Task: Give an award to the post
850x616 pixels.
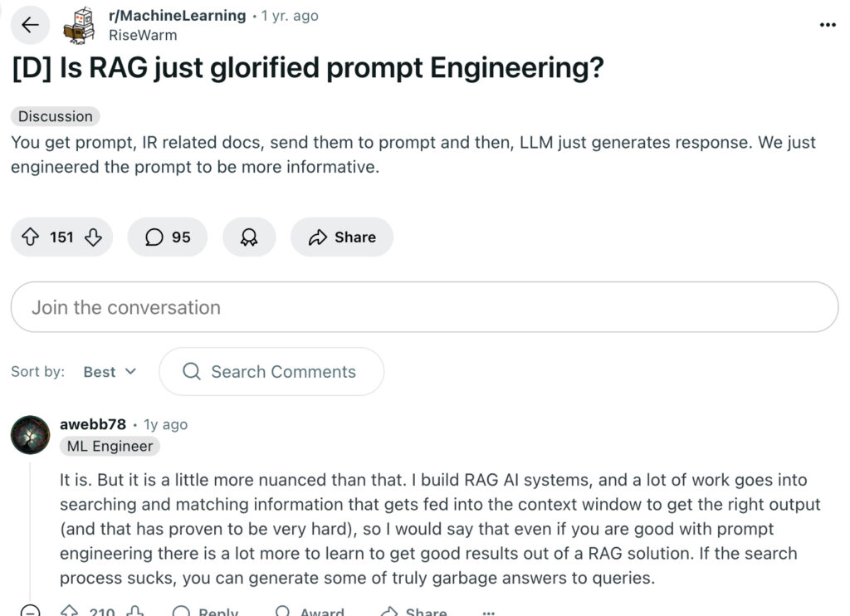Action: point(249,237)
